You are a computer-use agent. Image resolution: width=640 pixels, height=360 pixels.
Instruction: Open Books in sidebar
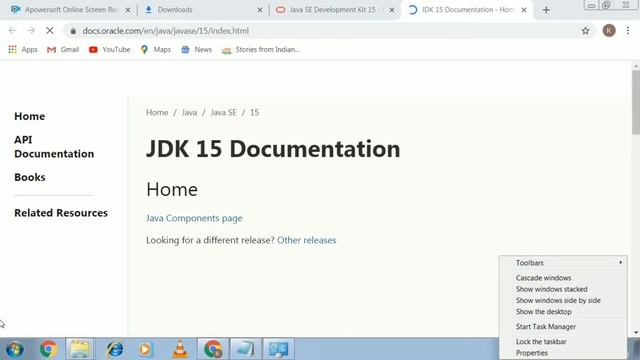point(30,177)
